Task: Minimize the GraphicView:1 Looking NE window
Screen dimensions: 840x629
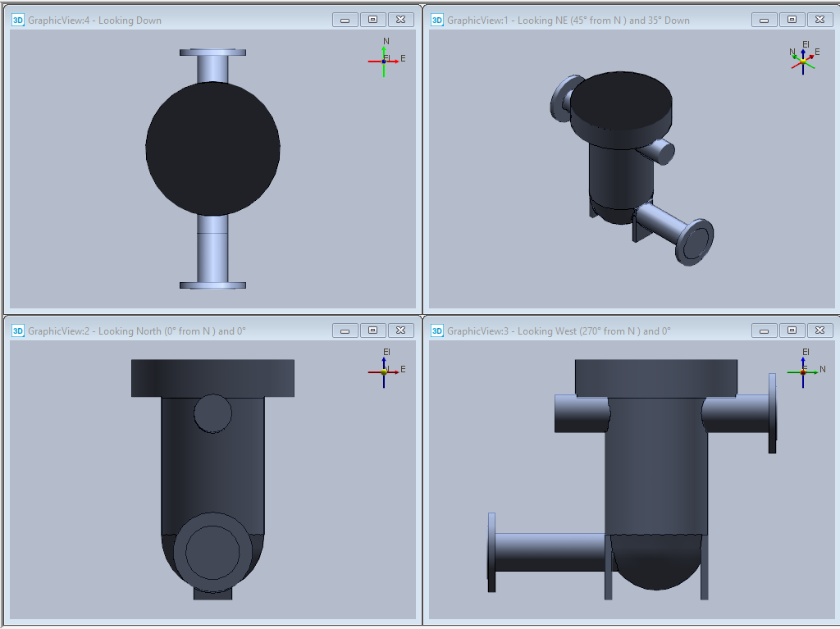Action: pyautogui.click(x=765, y=20)
